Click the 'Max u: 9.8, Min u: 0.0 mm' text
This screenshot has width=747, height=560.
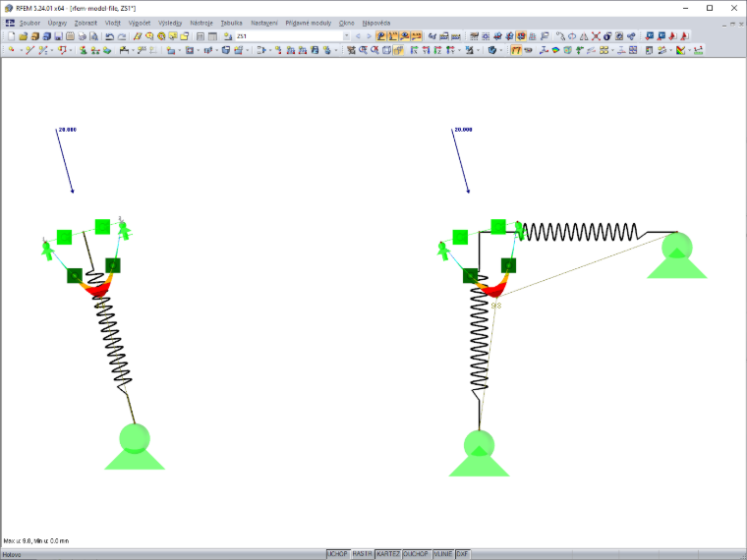click(36, 541)
